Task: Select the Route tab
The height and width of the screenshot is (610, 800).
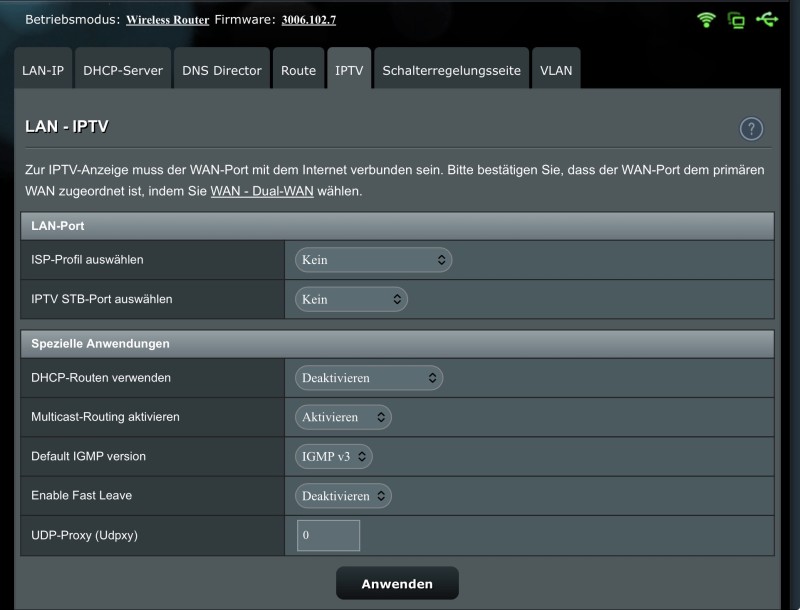Action: coord(298,71)
